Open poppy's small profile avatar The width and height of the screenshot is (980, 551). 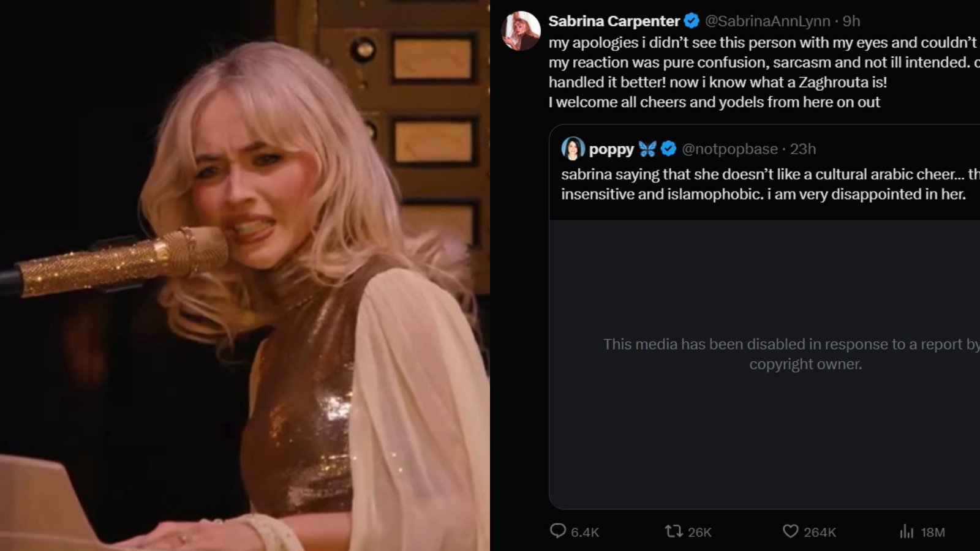573,148
